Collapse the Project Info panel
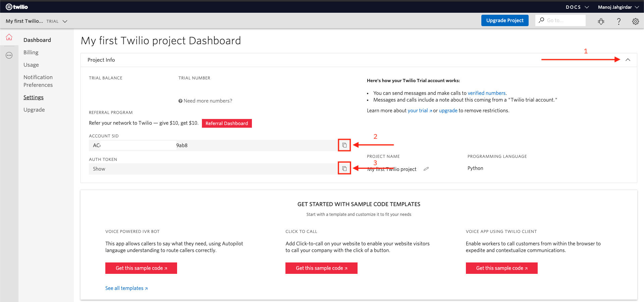This screenshot has width=644, height=302. click(x=628, y=60)
